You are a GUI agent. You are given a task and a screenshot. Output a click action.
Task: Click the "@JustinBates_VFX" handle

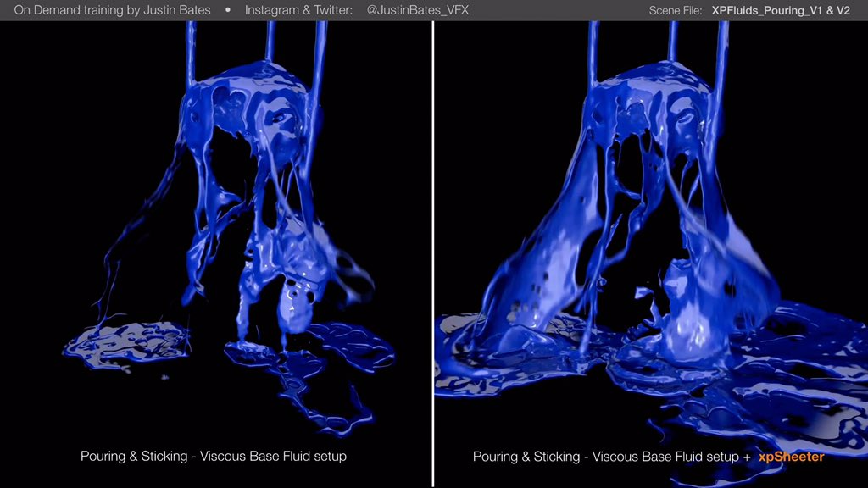(418, 10)
